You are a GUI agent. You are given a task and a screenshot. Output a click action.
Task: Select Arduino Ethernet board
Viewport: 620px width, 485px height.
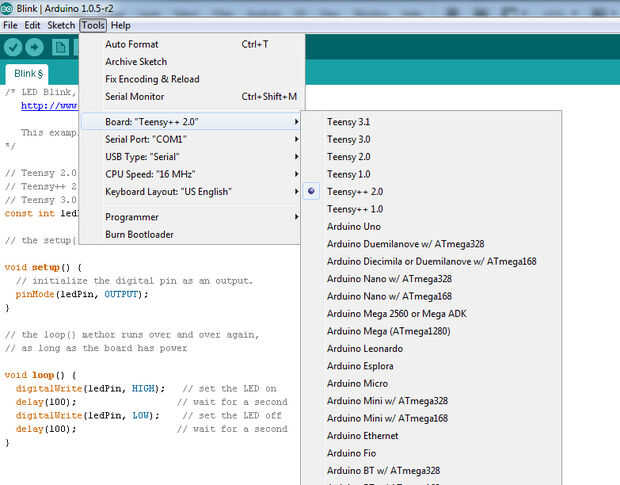click(431, 435)
